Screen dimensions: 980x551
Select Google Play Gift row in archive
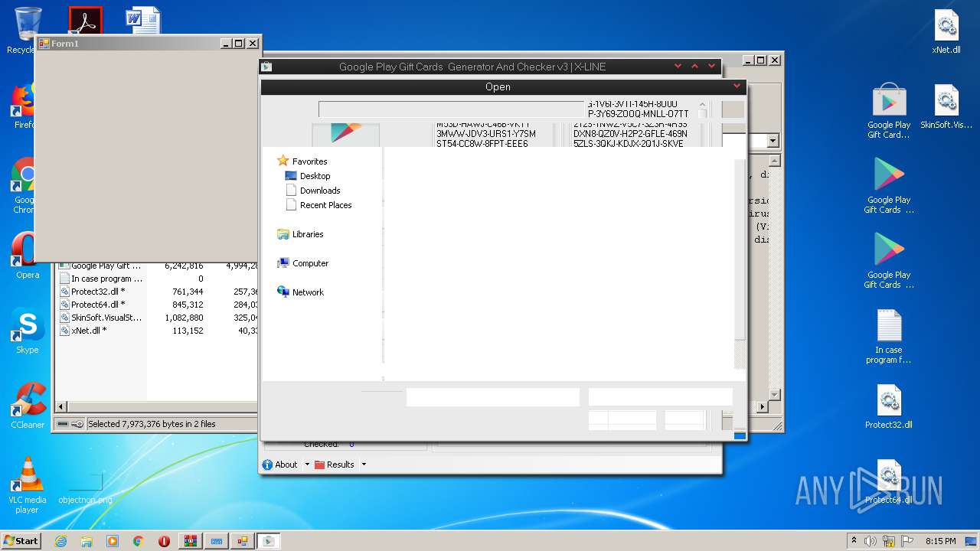coord(100,266)
